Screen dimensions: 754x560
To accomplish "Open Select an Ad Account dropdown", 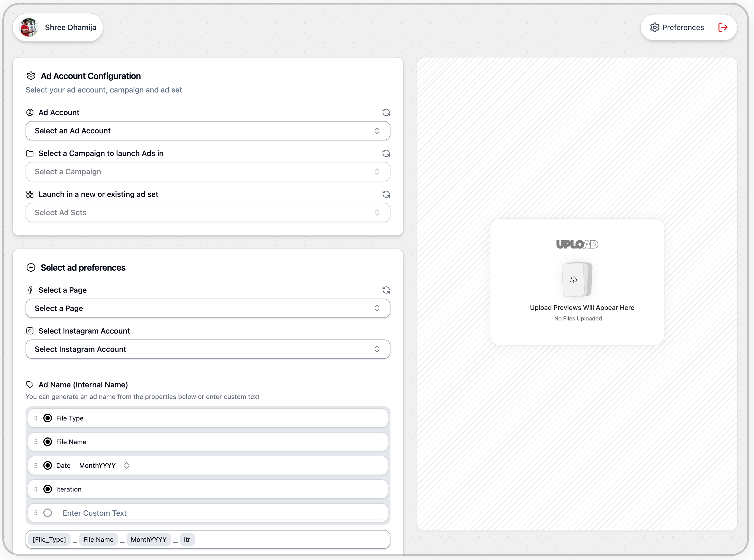I will pos(208,131).
